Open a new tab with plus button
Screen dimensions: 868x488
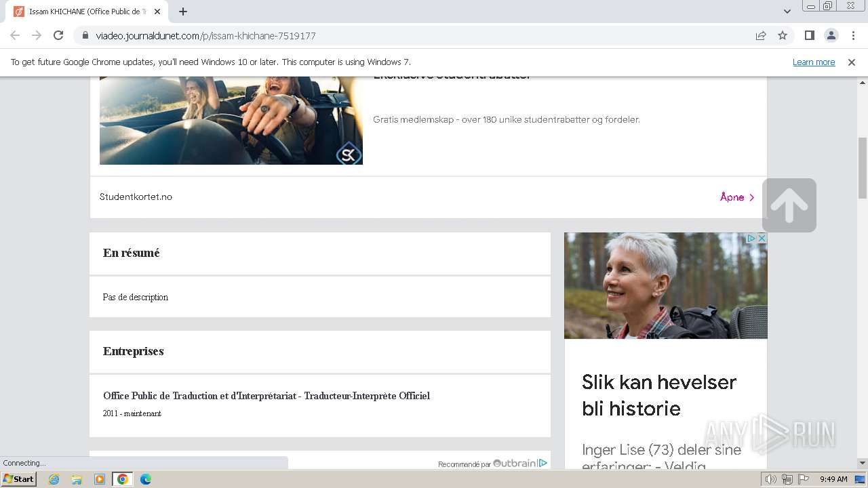[183, 12]
